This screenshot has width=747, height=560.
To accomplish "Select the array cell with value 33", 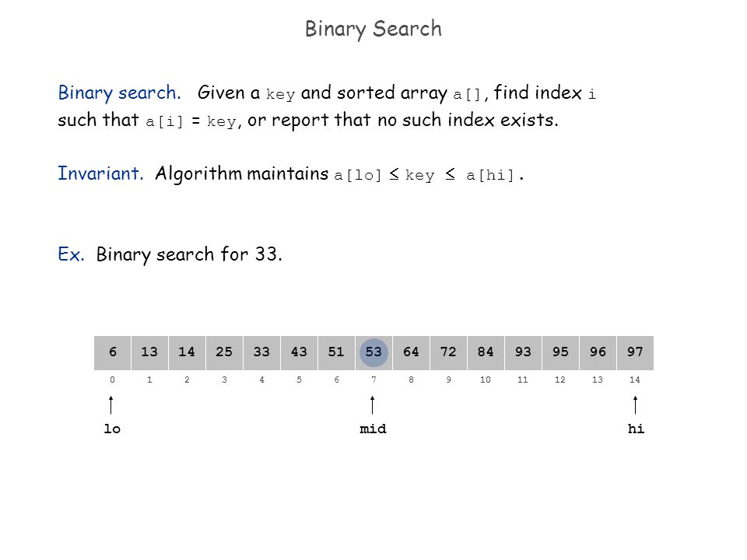I will [x=261, y=353].
